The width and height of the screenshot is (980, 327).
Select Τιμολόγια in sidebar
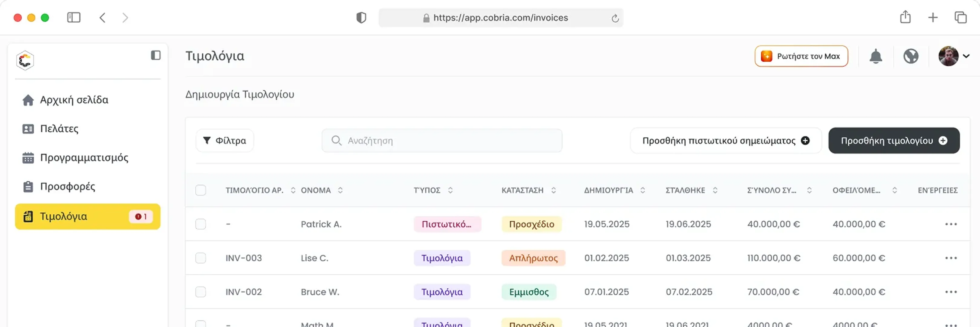pos(87,216)
